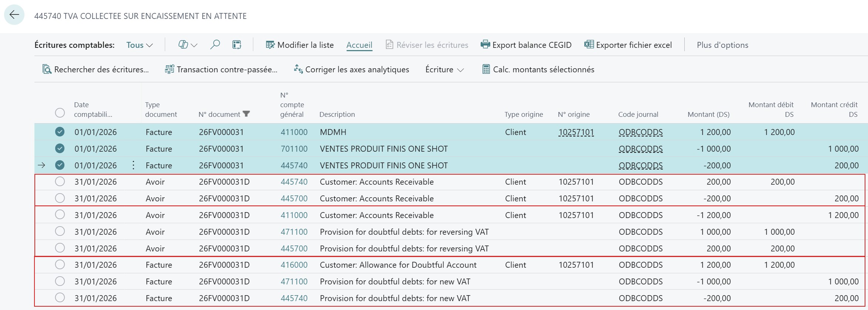Viewport: 868px width, 310px height.
Task: Open N° origine 10257101 link in MDMH row
Action: pos(576,132)
